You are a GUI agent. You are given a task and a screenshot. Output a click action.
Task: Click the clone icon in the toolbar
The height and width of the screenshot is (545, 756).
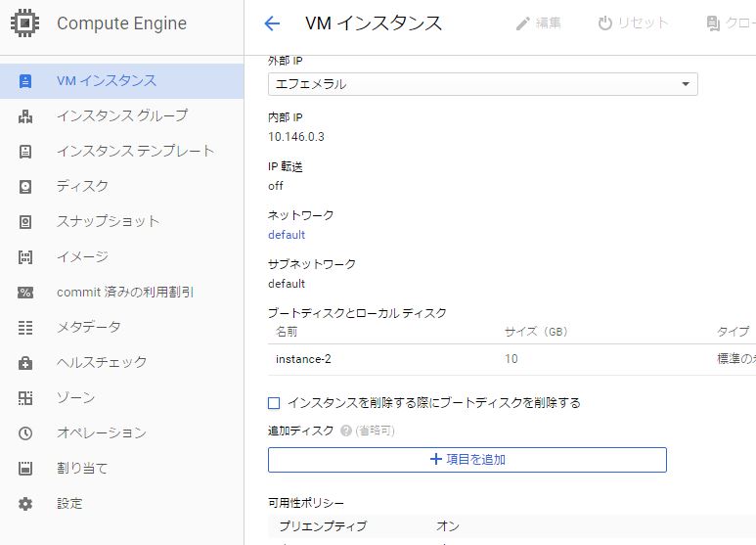click(713, 23)
